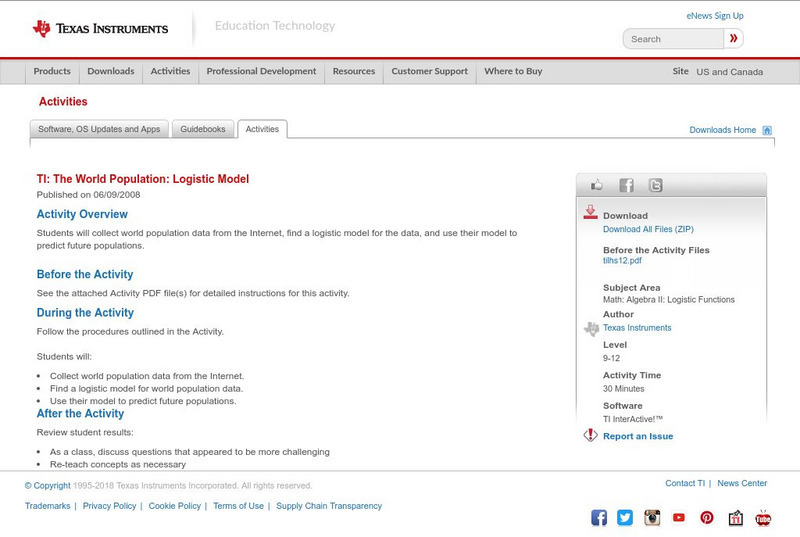
Task: Open the Terms of Use link
Action: tap(238, 506)
